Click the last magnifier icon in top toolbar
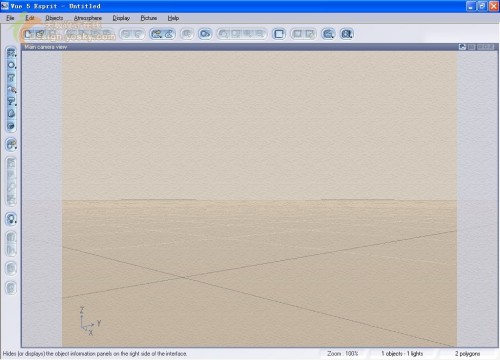This screenshot has height=360, width=500. click(347, 34)
